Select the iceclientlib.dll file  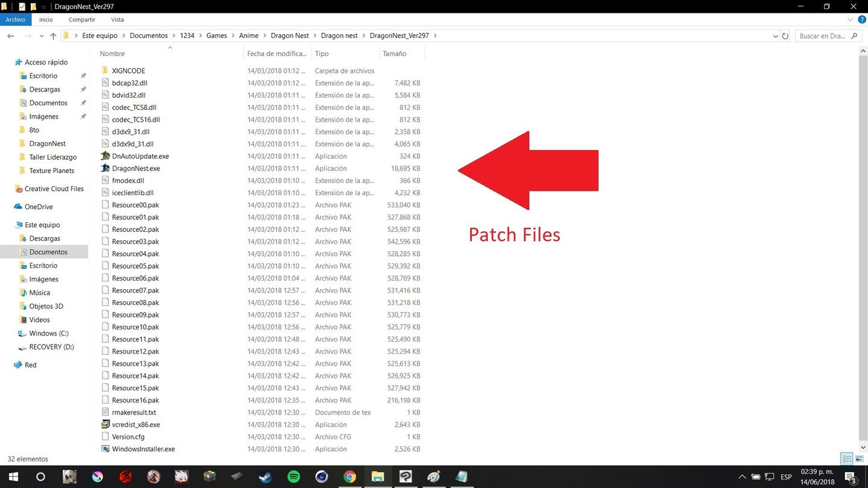tap(133, 193)
